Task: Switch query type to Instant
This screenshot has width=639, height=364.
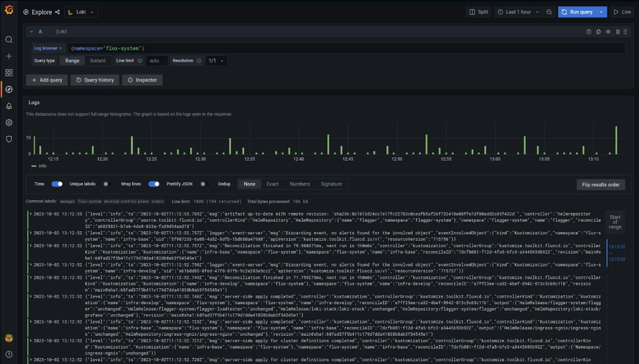Action: (x=98, y=61)
